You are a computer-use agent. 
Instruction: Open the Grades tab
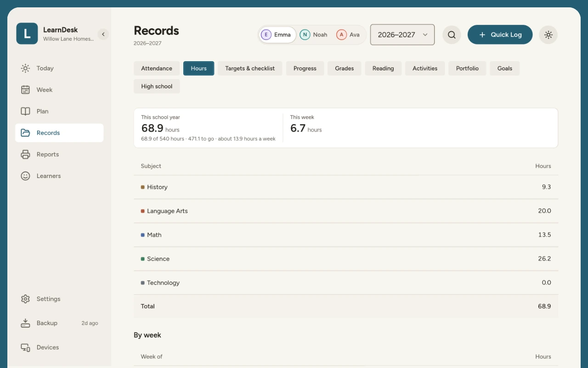[x=345, y=69]
